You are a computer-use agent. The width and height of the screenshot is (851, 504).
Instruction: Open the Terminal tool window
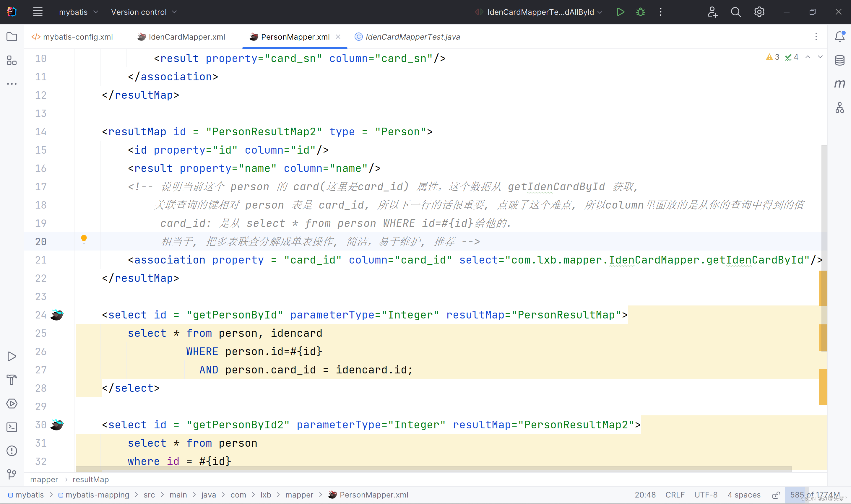(x=12, y=427)
